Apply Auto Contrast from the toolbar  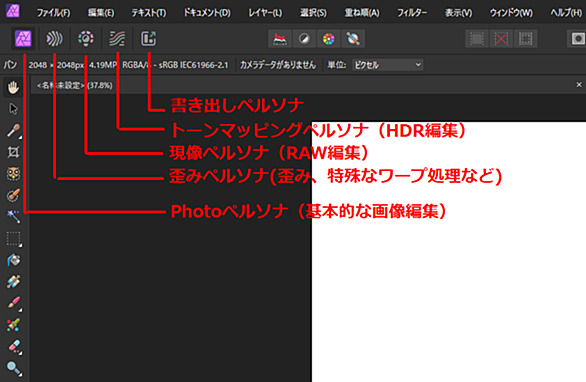click(x=304, y=39)
